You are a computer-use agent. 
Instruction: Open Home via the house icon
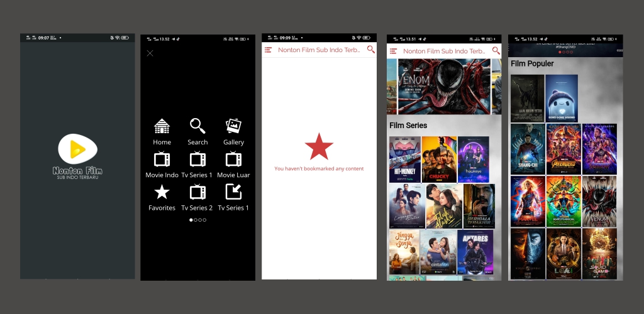[x=162, y=126]
